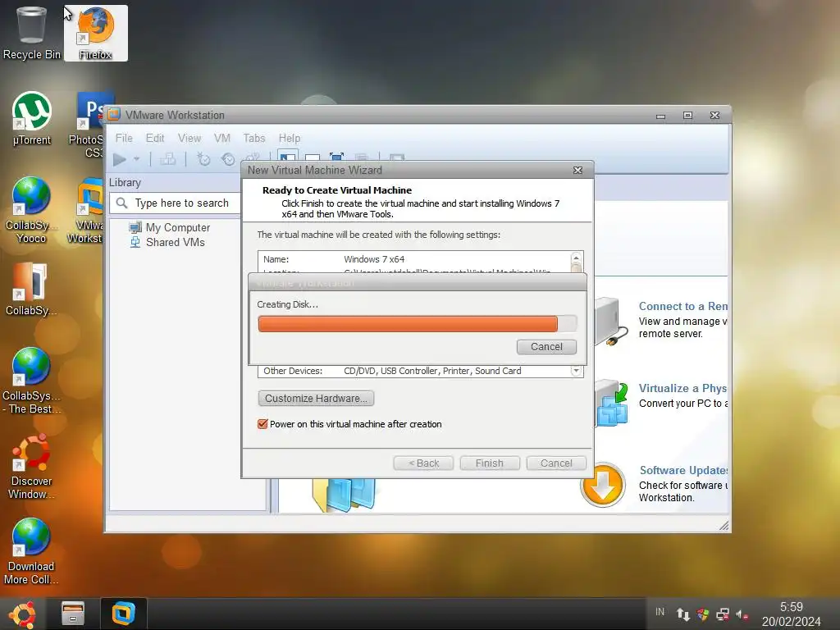Click the Recycle Bin desktop icon

click(x=32, y=33)
